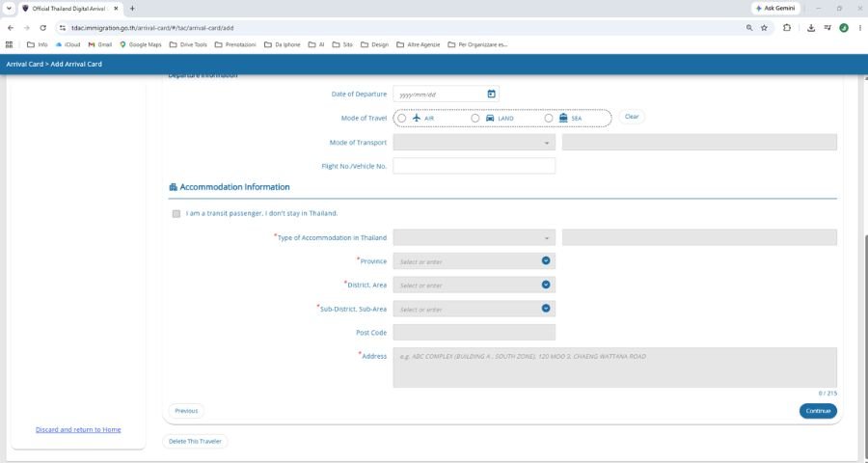868x463 pixels.
Task: Go back with the Previous button
Action: click(x=186, y=411)
